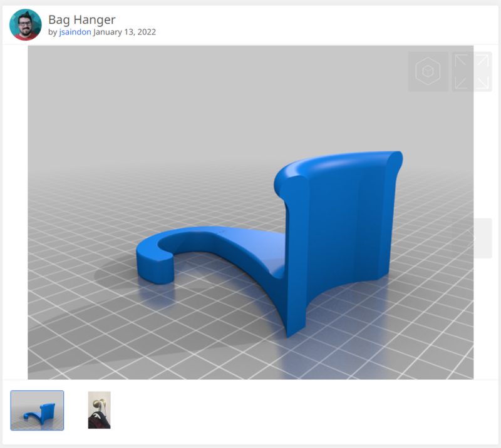Visit the jsaindon user link
Screen dimensions: 501x448
pyautogui.click(x=75, y=32)
